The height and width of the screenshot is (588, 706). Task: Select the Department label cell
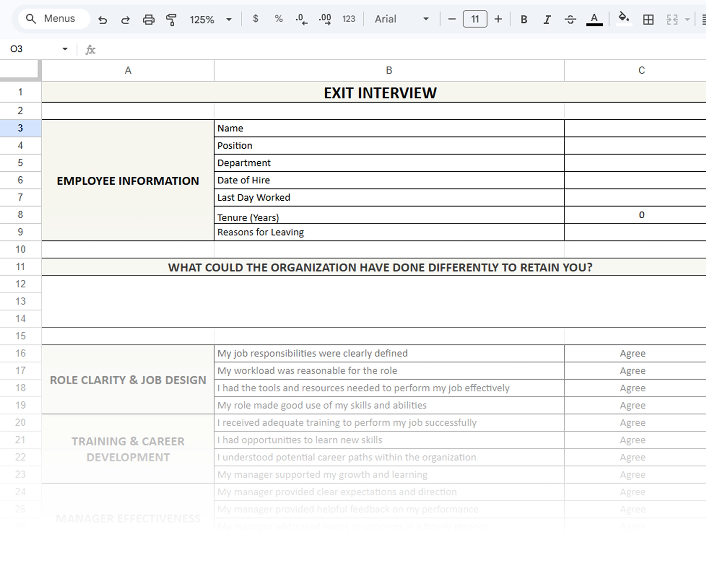tap(389, 163)
